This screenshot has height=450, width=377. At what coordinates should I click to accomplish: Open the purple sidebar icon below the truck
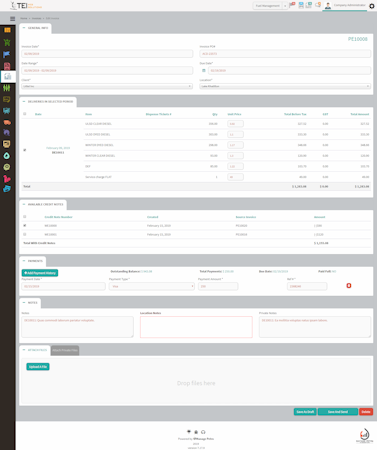coord(7,133)
